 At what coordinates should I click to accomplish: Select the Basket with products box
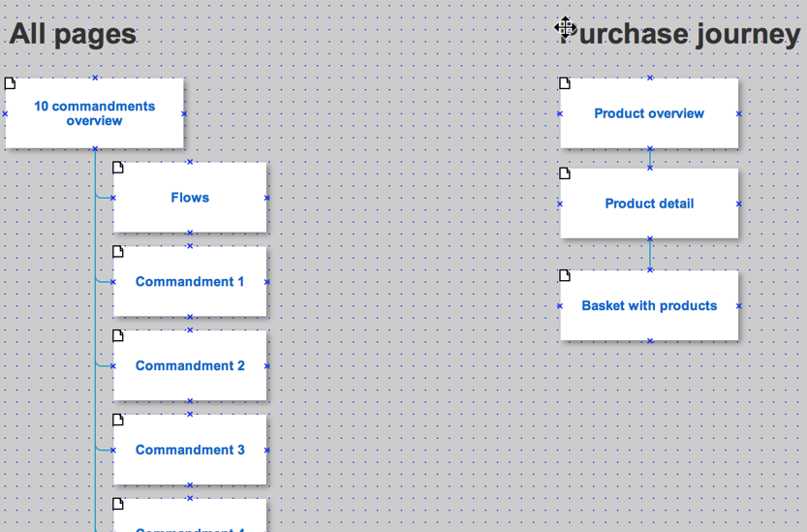click(649, 305)
